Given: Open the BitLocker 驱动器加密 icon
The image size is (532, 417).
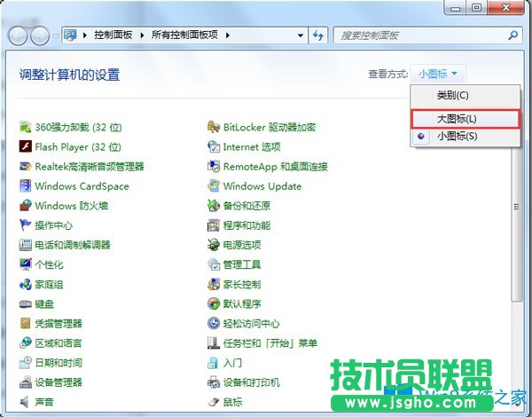Looking at the screenshot, I should (214, 127).
